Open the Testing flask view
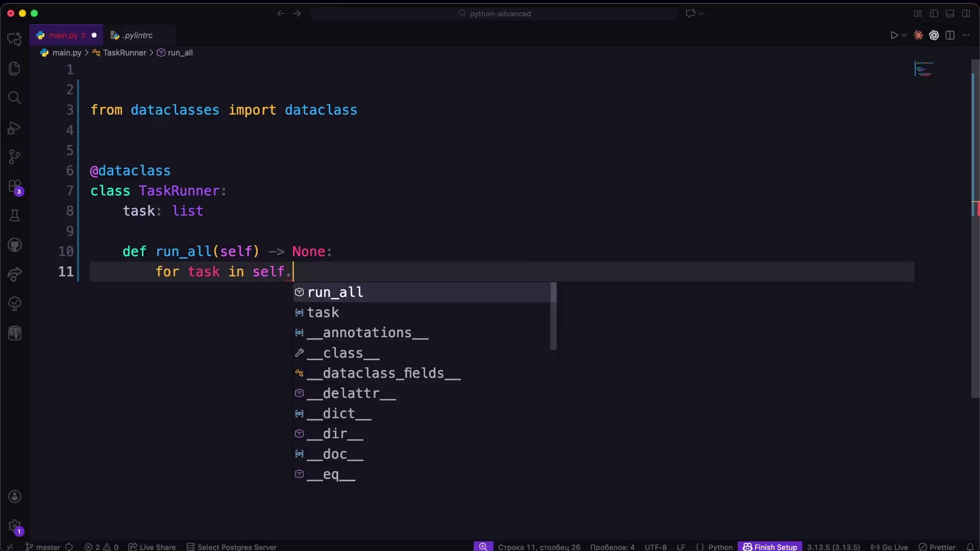 (15, 216)
